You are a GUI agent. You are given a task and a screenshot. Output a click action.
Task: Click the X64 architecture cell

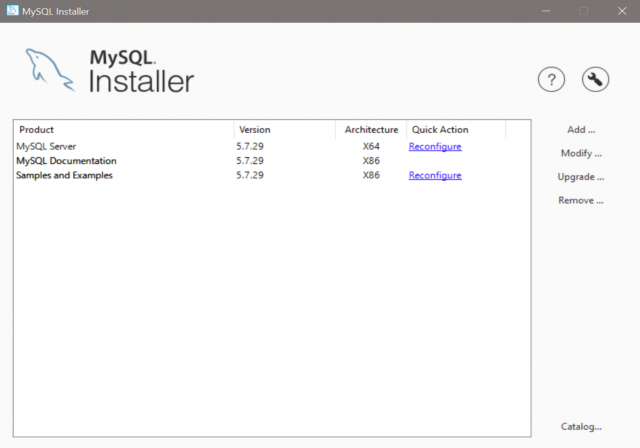(371, 146)
